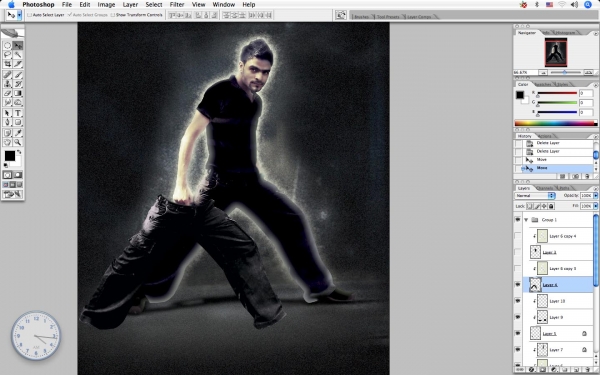Open the Filter menu
This screenshot has width=600, height=375.
tap(177, 5)
